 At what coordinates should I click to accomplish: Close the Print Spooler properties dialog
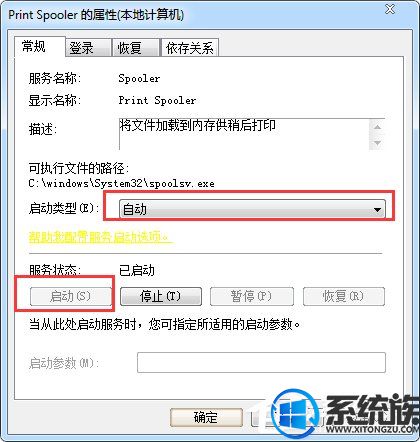390,9
